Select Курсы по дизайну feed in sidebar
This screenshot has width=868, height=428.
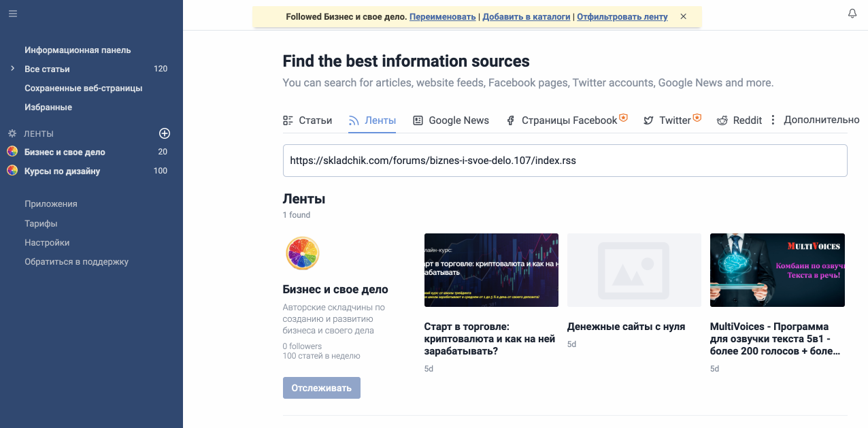(63, 171)
